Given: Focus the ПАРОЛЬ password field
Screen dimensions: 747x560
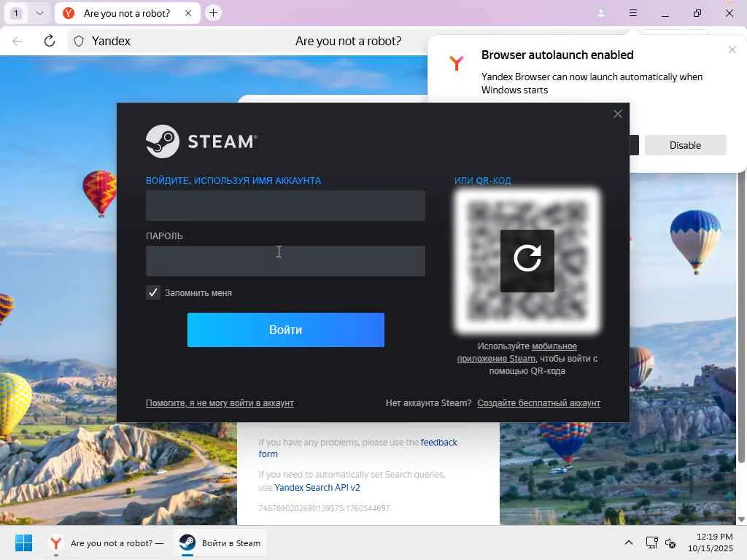Looking at the screenshot, I should pos(285,260).
